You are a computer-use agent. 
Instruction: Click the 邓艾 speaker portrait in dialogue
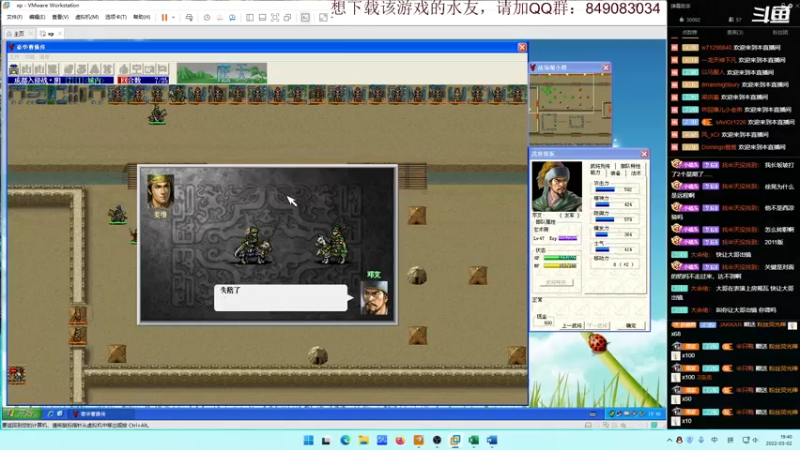pos(374,297)
